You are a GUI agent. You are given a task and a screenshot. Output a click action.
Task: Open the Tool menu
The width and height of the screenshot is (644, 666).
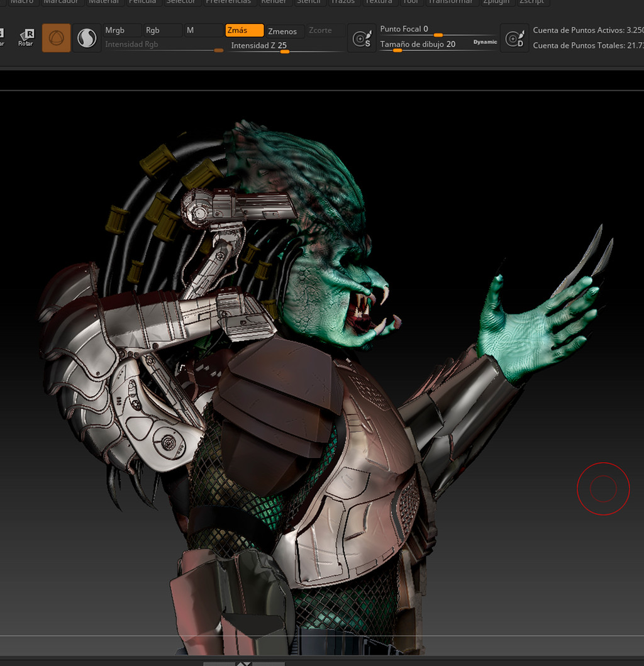coord(411,2)
